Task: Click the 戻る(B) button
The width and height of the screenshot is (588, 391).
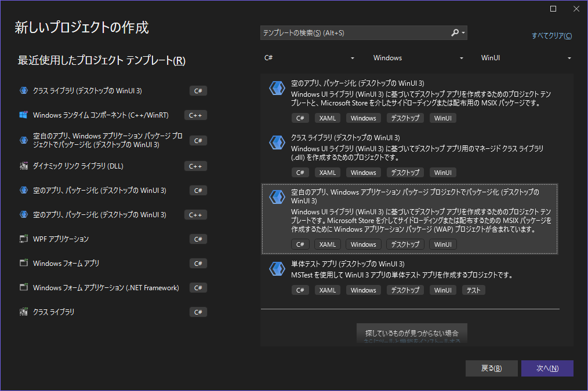Action: [491, 368]
